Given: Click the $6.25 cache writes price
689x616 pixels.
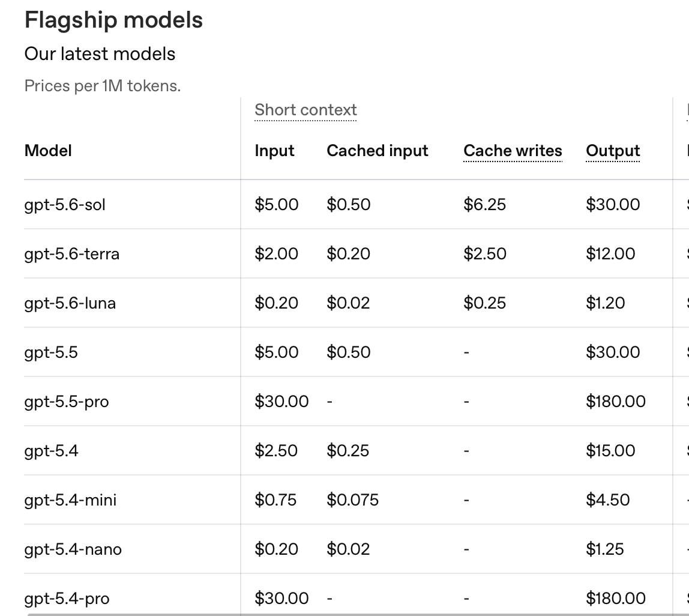Looking at the screenshot, I should pyautogui.click(x=484, y=205).
